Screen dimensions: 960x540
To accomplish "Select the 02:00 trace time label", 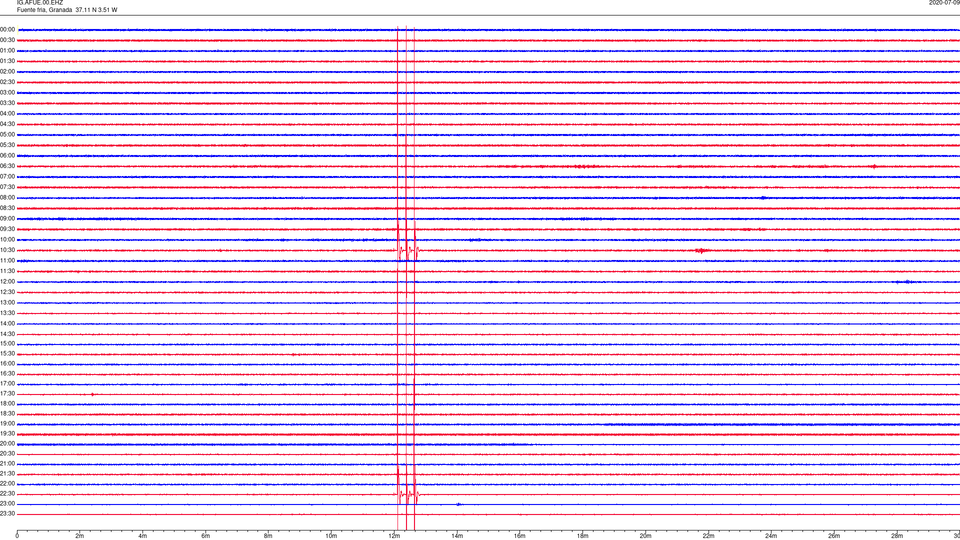I will click(x=7, y=72).
